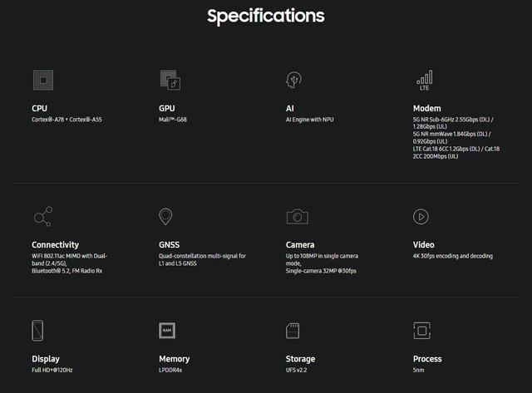Click the LTE signal bars icon

424,80
